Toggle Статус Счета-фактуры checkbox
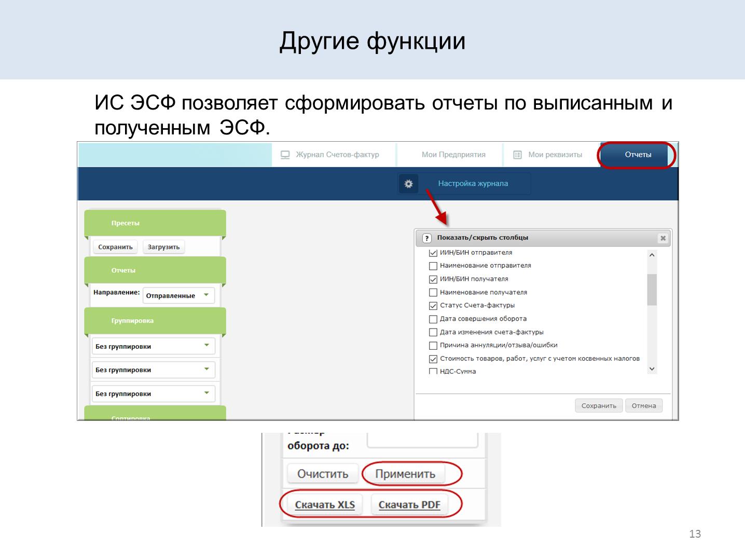Screen dimensions: 745x560 click(x=433, y=306)
